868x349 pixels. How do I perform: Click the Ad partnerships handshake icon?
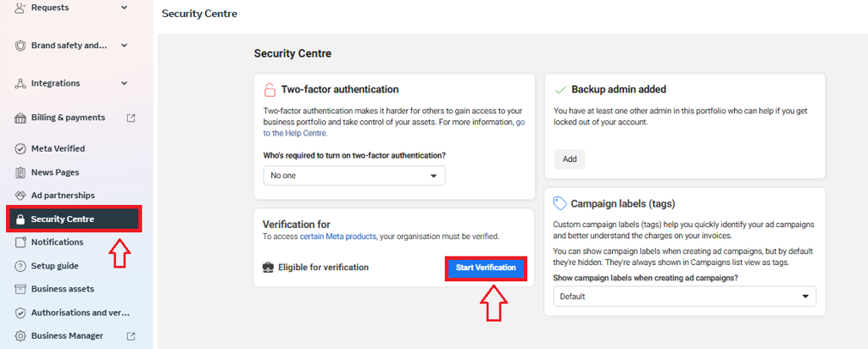pos(20,196)
